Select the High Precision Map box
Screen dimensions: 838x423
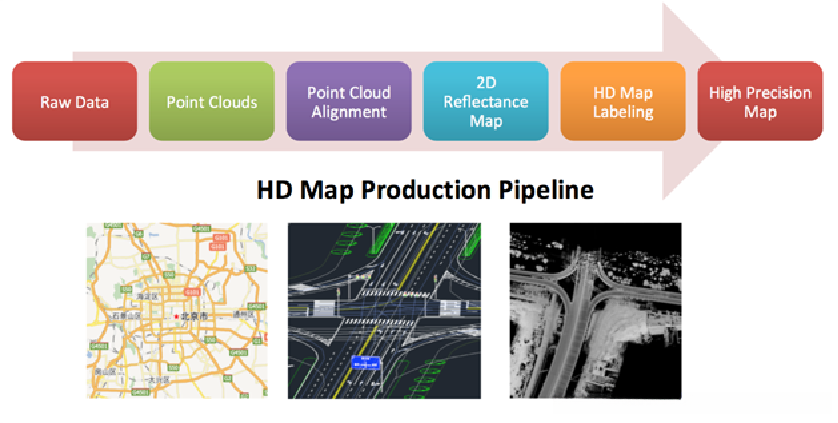coord(760,101)
